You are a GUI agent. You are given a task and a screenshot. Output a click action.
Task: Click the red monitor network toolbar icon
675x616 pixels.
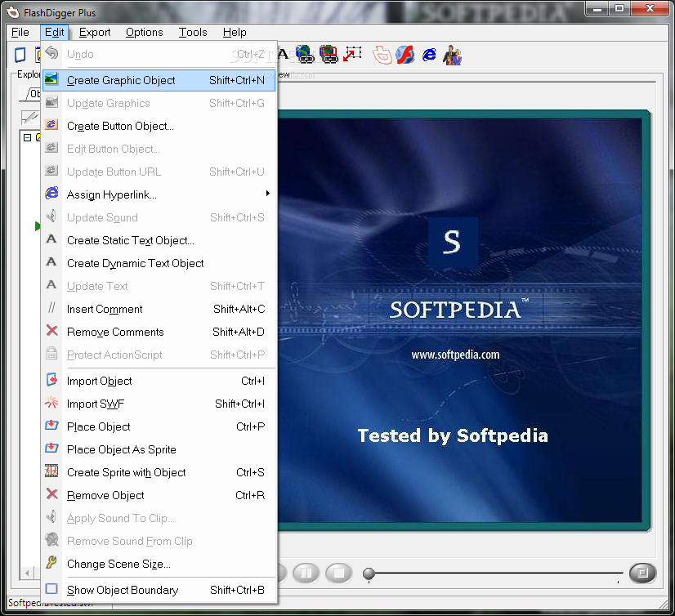(329, 54)
